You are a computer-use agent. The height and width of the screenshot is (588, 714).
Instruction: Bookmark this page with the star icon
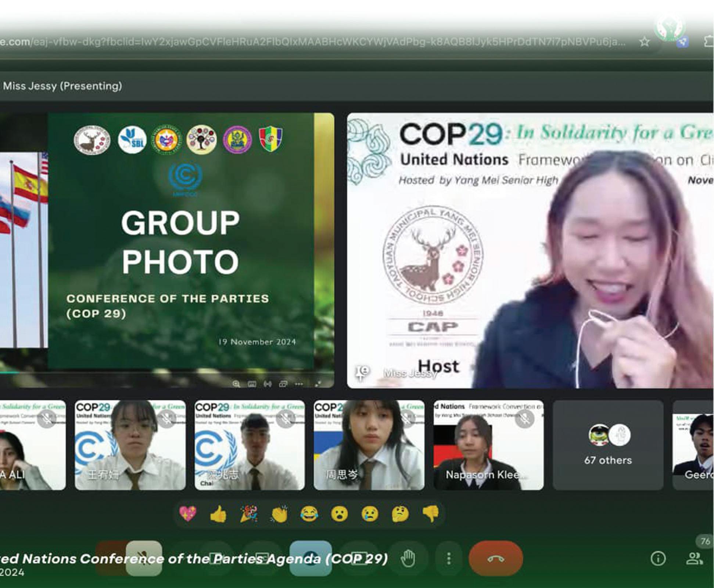(x=644, y=42)
